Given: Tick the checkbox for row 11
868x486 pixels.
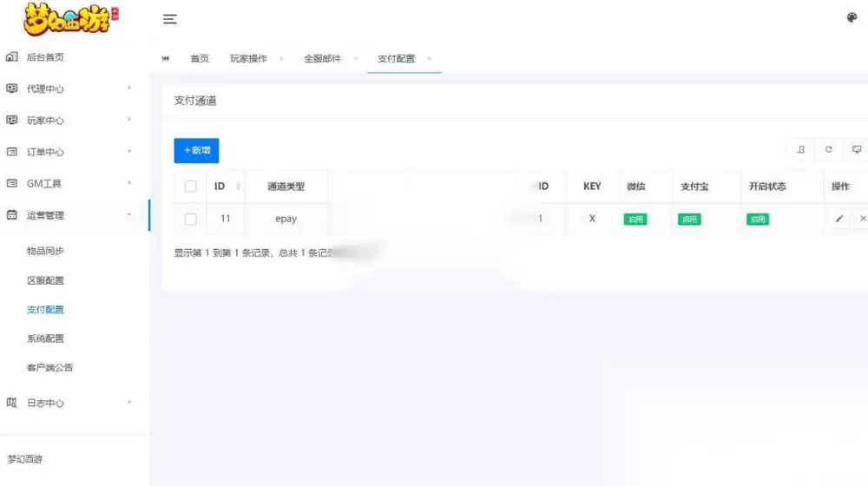Looking at the screenshot, I should 190,220.
